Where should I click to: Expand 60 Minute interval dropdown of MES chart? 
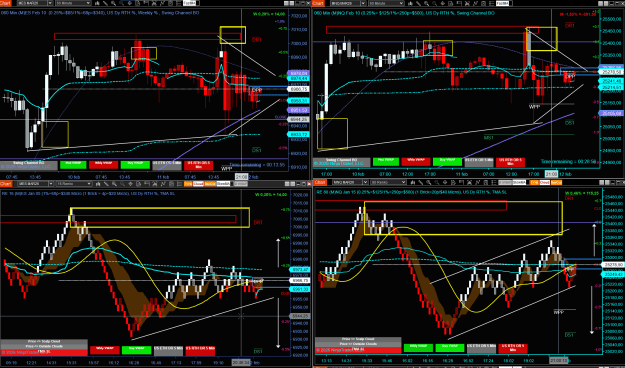click(88, 3)
